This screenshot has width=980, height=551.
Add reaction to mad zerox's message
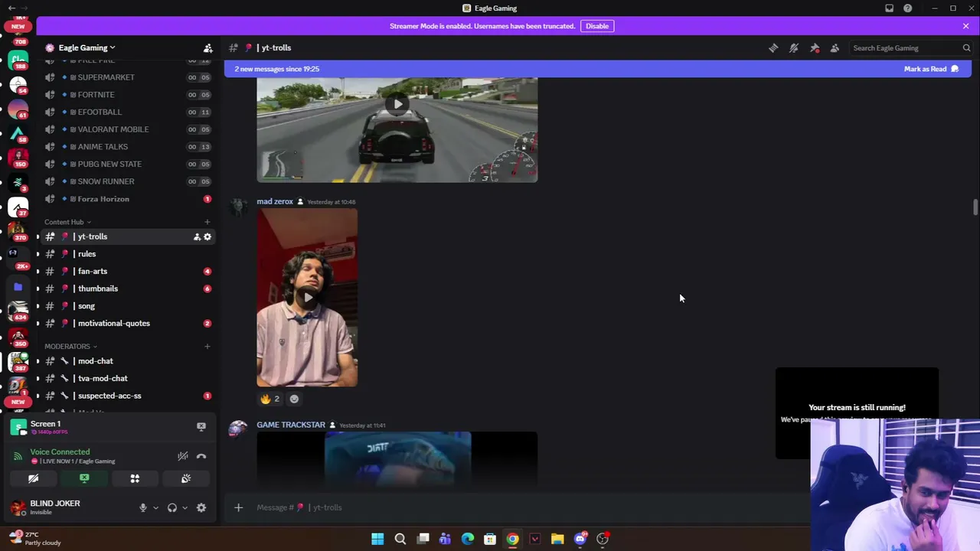pos(294,399)
